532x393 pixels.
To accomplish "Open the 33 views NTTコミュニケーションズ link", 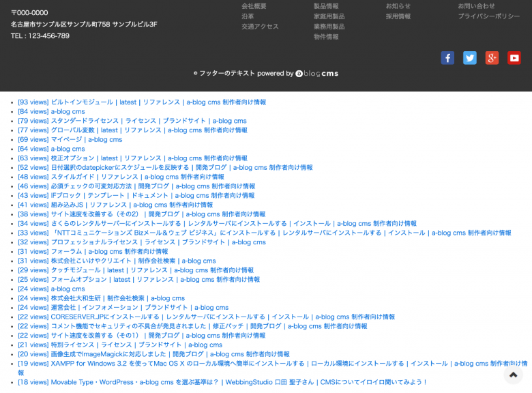I will pos(265,233).
